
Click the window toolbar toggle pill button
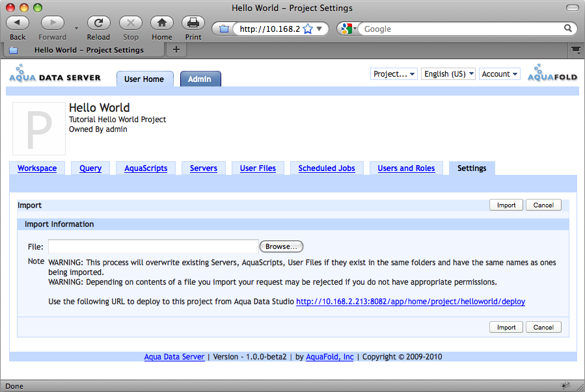click(573, 8)
